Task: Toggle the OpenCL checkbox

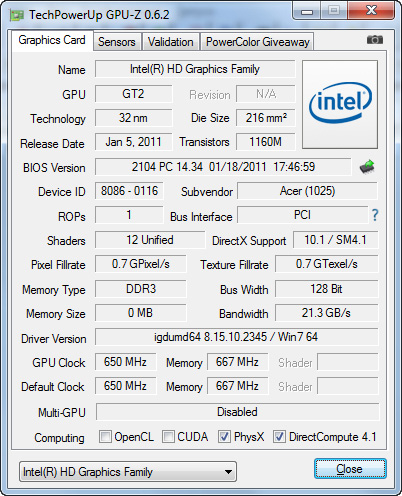Action: [105, 436]
